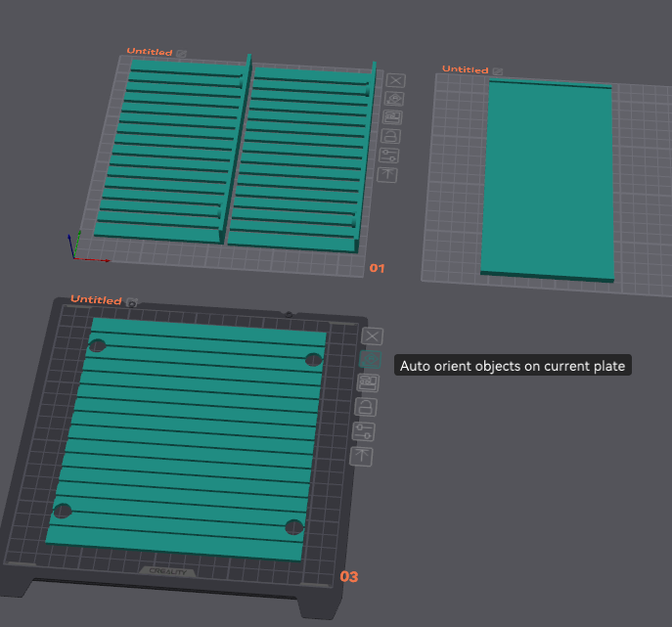Image resolution: width=672 pixels, height=627 pixels.
Task: Auto orient objects on plate 03
Action: pyautogui.click(x=370, y=360)
